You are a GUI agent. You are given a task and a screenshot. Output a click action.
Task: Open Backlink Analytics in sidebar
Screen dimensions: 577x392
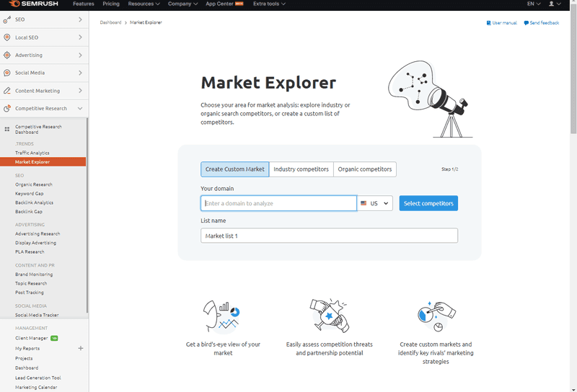click(34, 202)
